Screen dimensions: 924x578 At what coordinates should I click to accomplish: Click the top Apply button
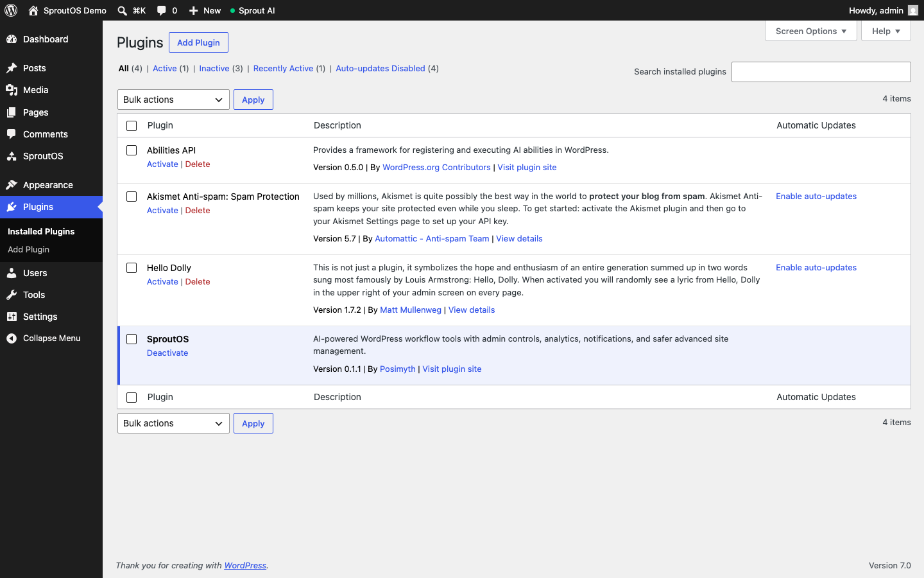pos(253,100)
